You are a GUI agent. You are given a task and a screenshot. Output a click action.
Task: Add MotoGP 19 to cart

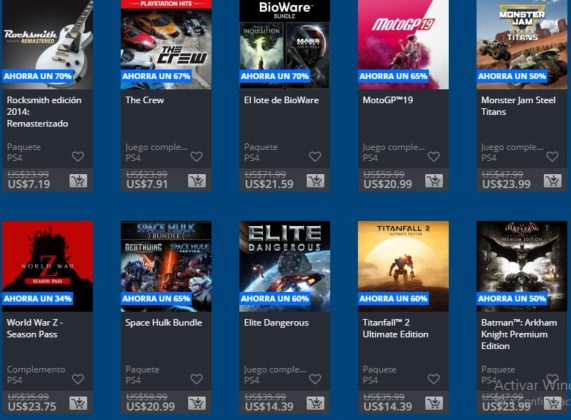(434, 181)
